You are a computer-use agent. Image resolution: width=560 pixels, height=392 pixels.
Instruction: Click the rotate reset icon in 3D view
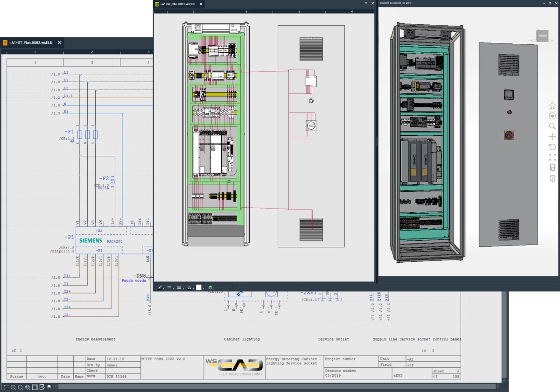[x=552, y=147]
